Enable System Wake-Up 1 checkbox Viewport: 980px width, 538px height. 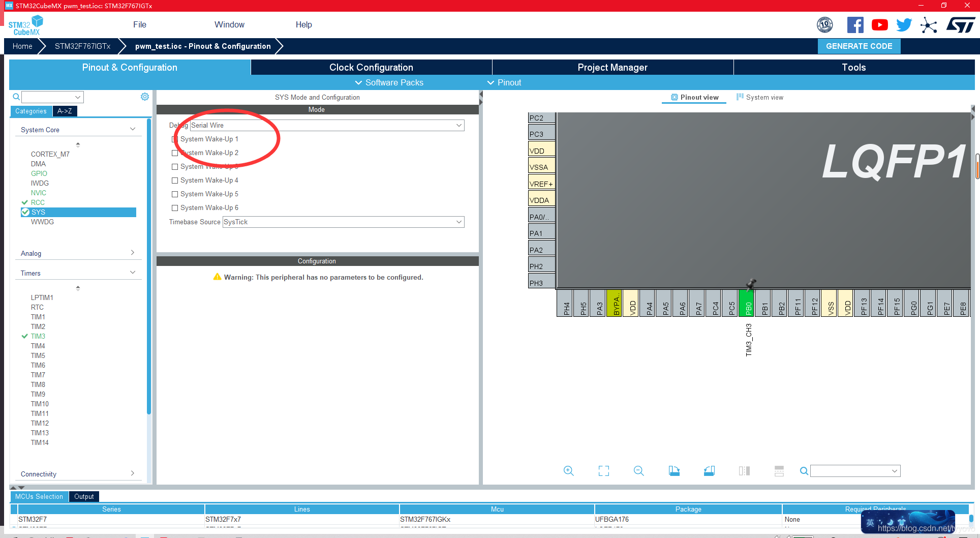(x=175, y=139)
